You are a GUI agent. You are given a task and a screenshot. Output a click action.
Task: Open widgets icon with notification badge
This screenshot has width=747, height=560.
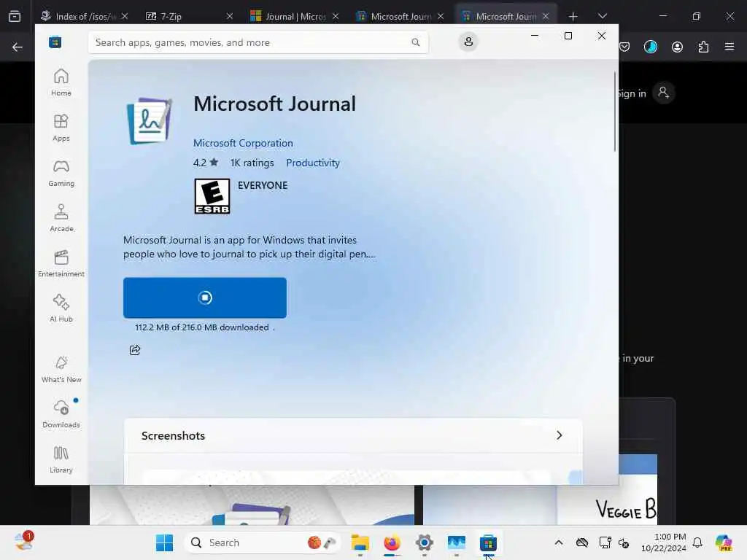[x=23, y=542]
